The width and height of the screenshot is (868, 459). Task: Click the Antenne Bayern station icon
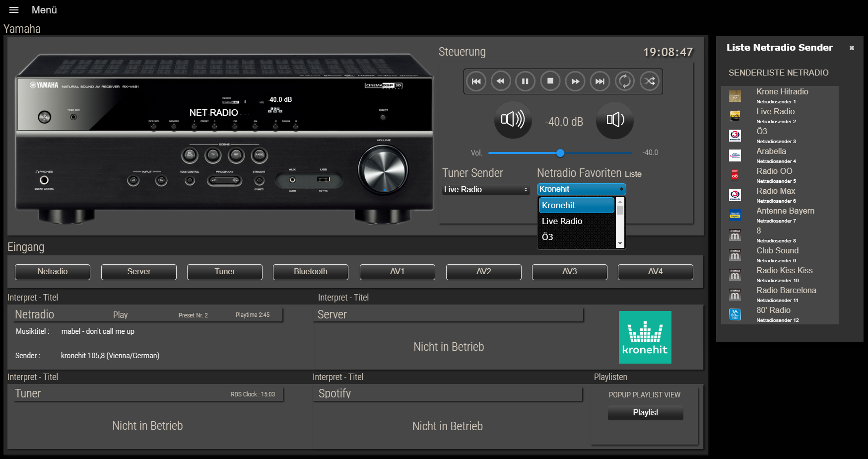click(x=735, y=215)
